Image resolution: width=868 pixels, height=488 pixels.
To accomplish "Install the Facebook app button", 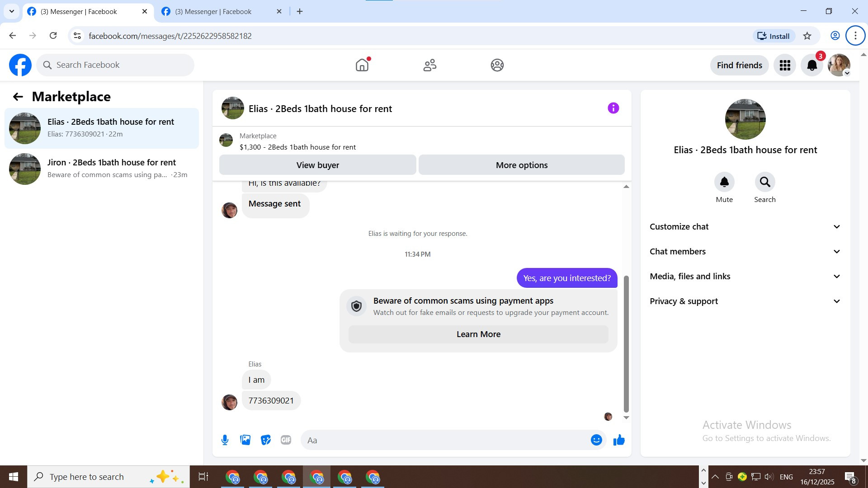I will (x=774, y=36).
